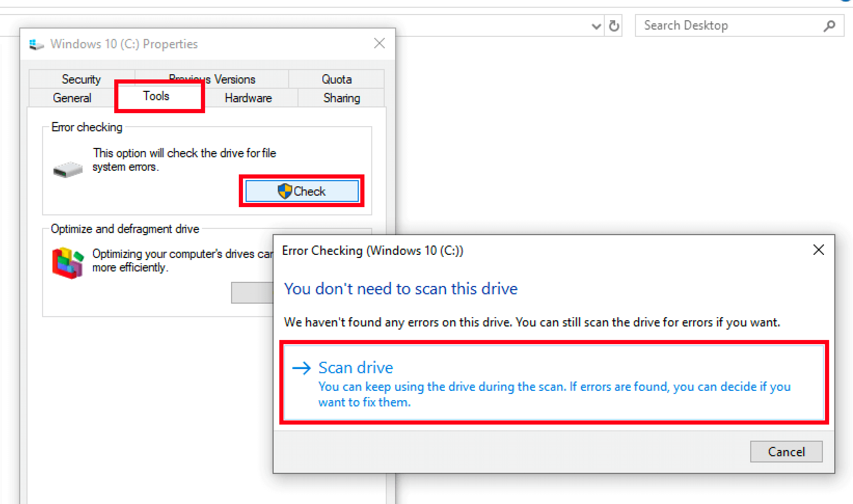Image resolution: width=853 pixels, height=504 pixels.
Task: Cancel the Error Checking dialog
Action: pyautogui.click(x=786, y=451)
